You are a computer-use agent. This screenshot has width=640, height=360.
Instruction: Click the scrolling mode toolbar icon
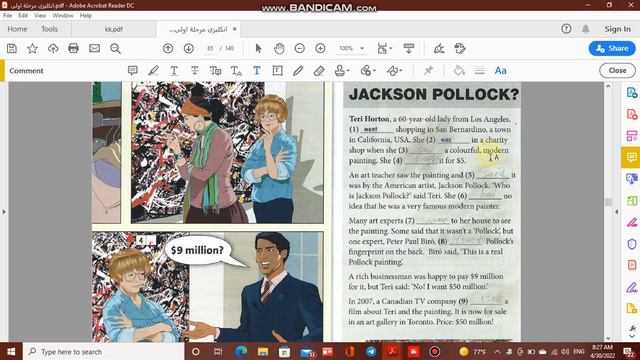pyautogui.click(x=409, y=49)
